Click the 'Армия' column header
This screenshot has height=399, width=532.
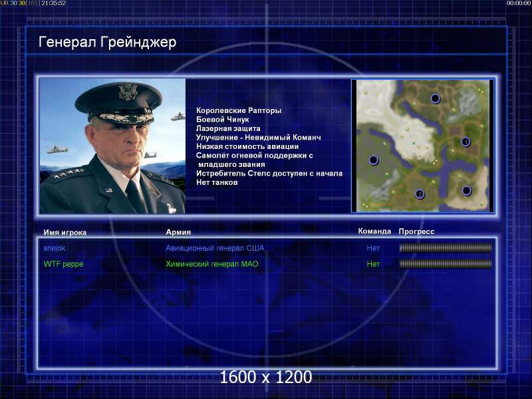[178, 232]
